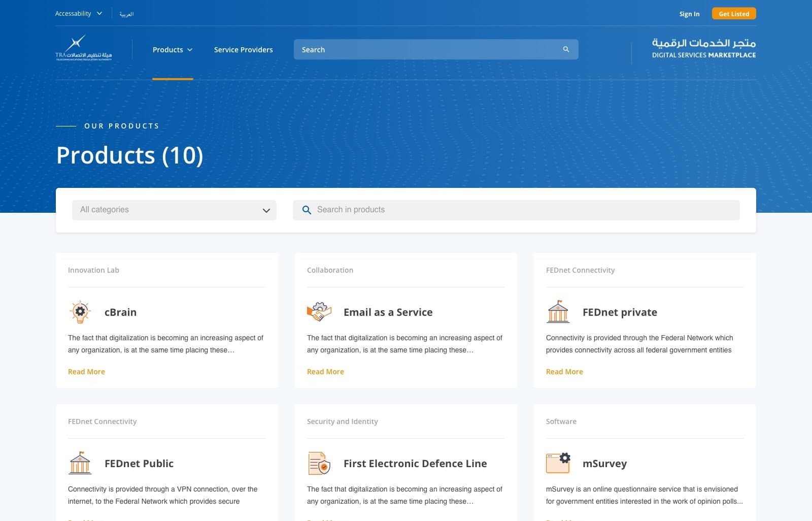Open the All categories dropdown
The height and width of the screenshot is (521, 812).
(174, 210)
